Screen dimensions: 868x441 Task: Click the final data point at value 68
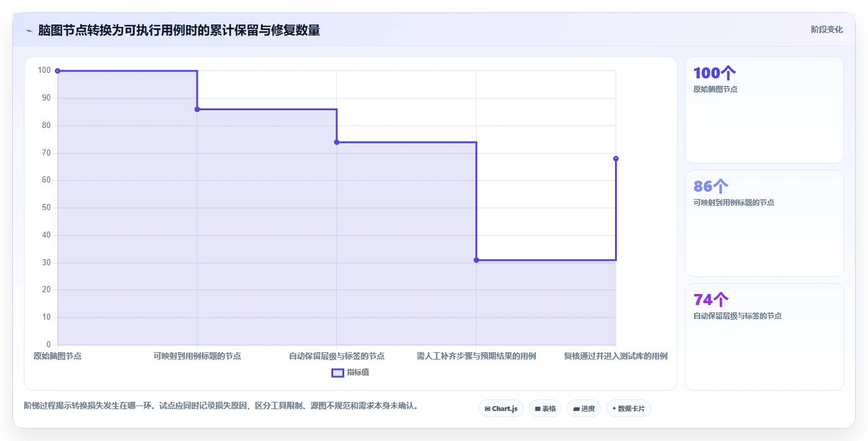pos(616,159)
